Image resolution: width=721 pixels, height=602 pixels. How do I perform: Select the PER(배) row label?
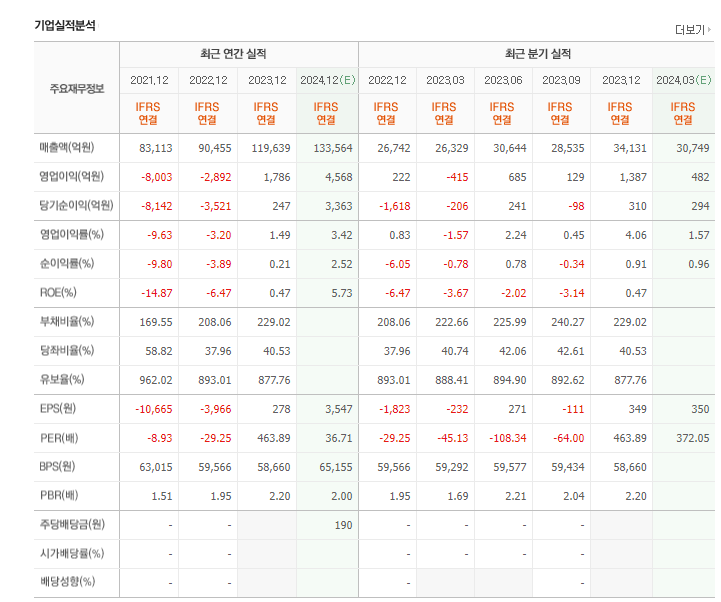59,438
